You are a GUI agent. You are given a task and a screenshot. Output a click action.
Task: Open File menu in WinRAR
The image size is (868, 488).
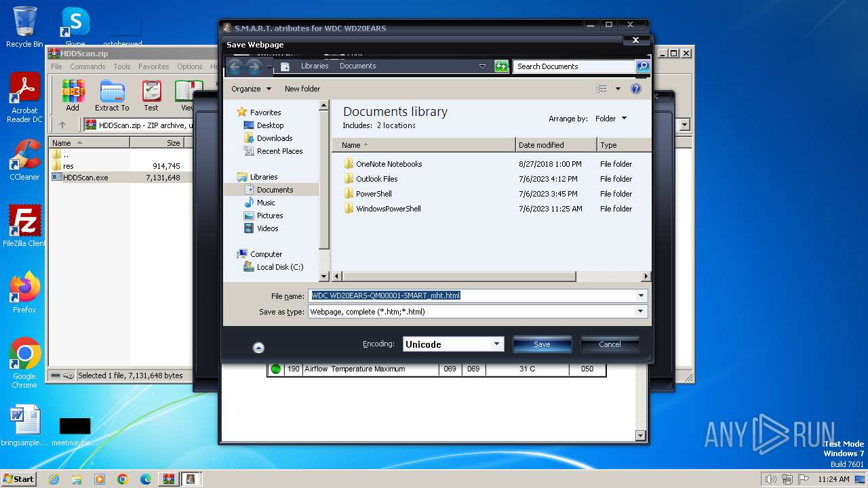click(56, 66)
